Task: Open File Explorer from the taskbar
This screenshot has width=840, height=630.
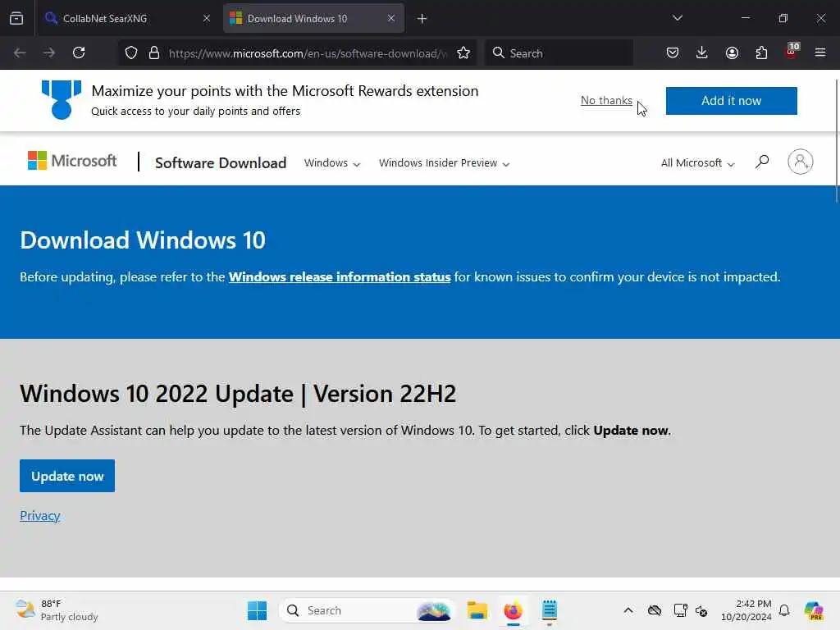Action: pos(477,610)
